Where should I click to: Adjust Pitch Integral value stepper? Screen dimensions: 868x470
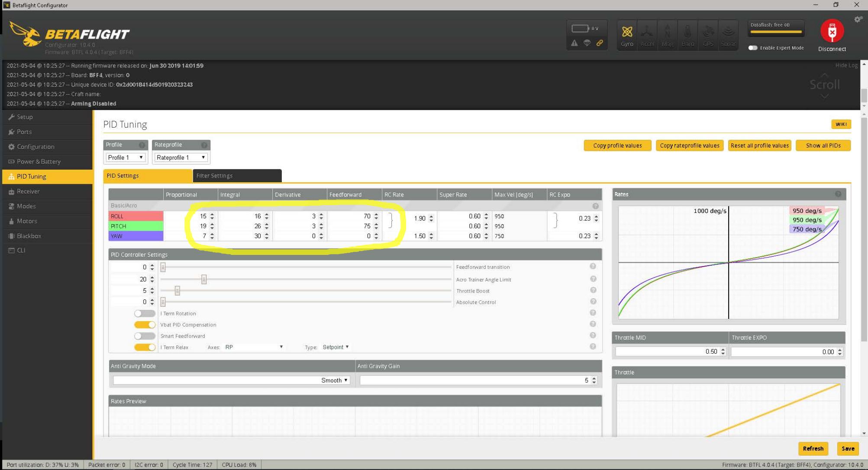pyautogui.click(x=267, y=226)
